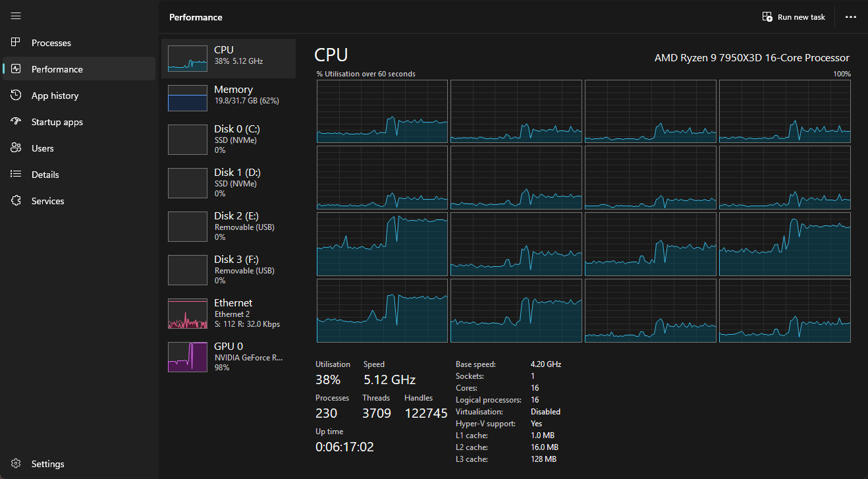Show Disk 0 (C:) performance

coord(228,139)
